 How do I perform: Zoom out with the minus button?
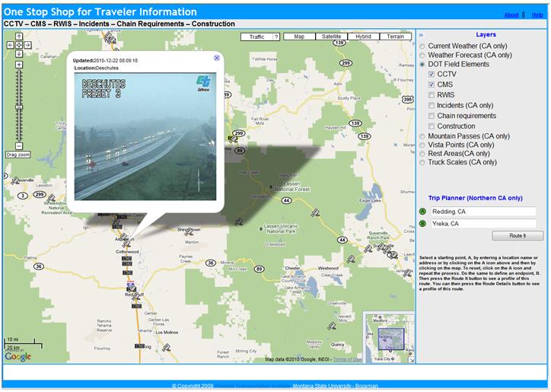[19, 146]
